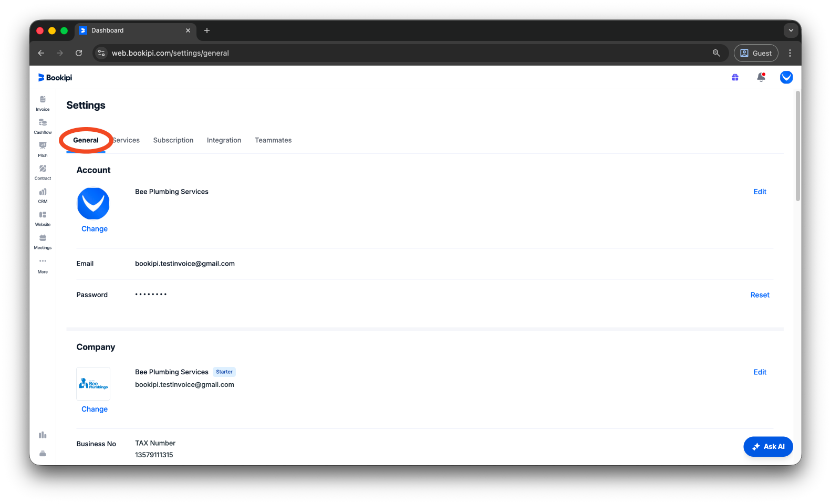The width and height of the screenshot is (831, 504).
Task: Open Meetings from the sidebar
Action: click(x=43, y=241)
